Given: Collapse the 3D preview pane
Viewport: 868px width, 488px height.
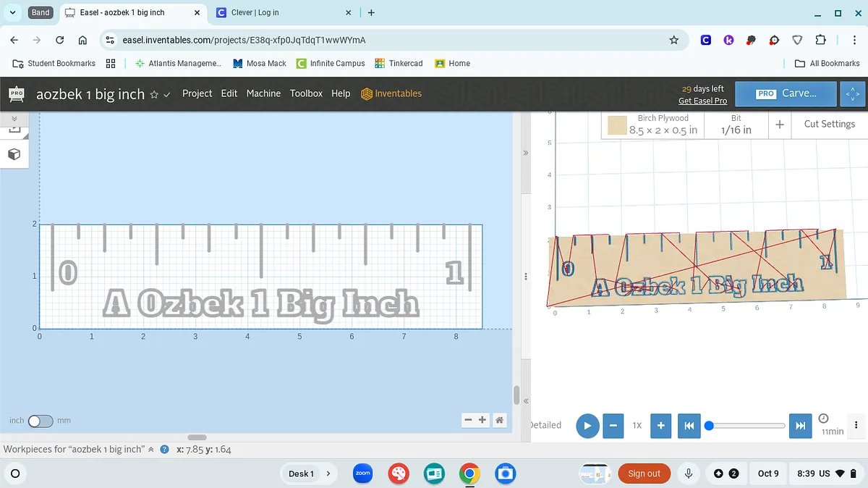Looking at the screenshot, I should tap(526, 153).
